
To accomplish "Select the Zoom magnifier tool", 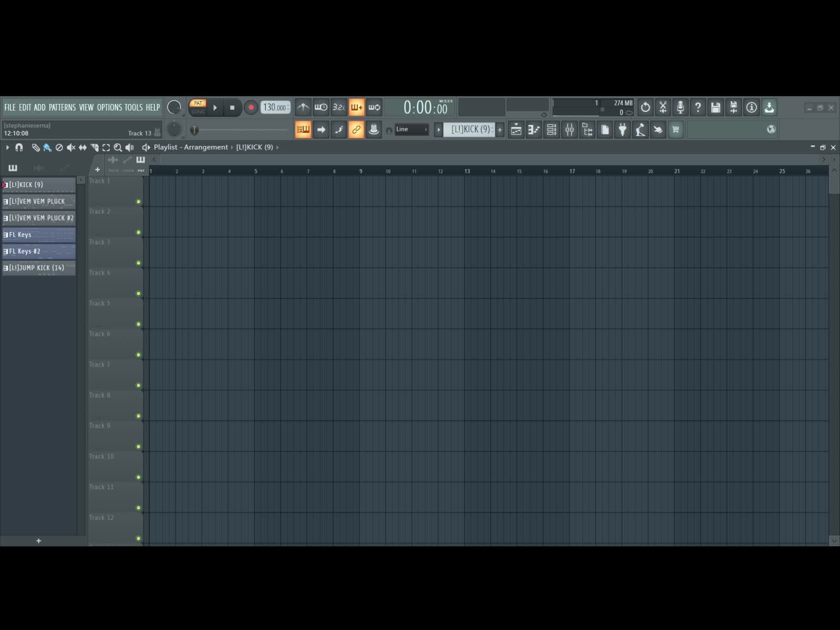I will [x=118, y=148].
